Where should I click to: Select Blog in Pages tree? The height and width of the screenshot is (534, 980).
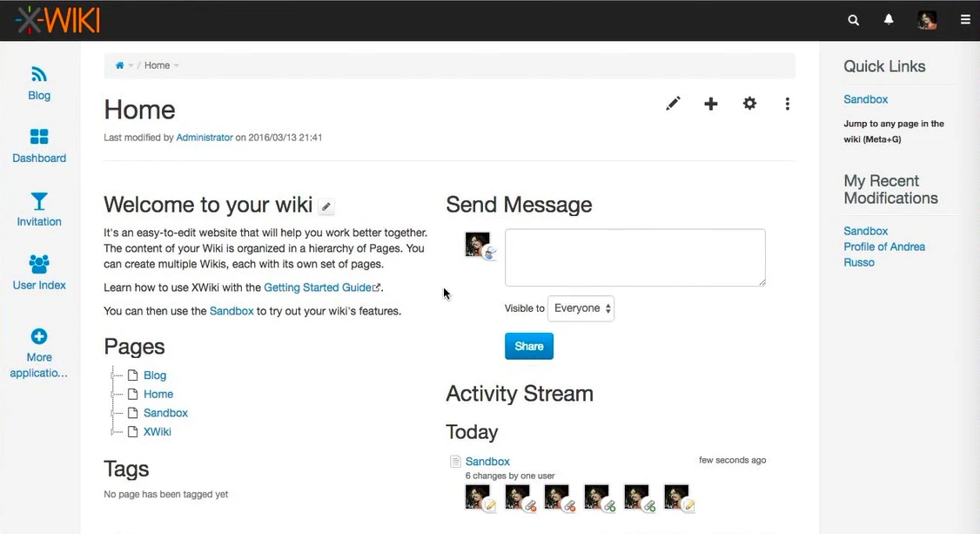pyautogui.click(x=155, y=375)
